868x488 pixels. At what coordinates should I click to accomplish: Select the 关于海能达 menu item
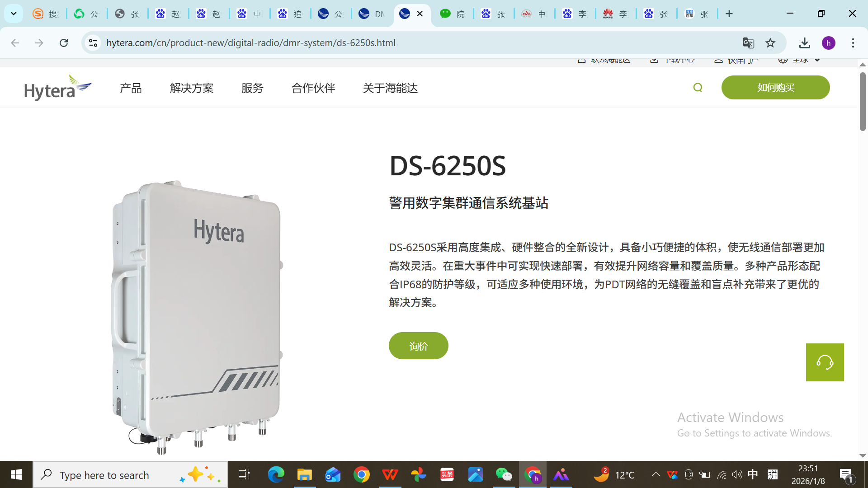tap(390, 88)
